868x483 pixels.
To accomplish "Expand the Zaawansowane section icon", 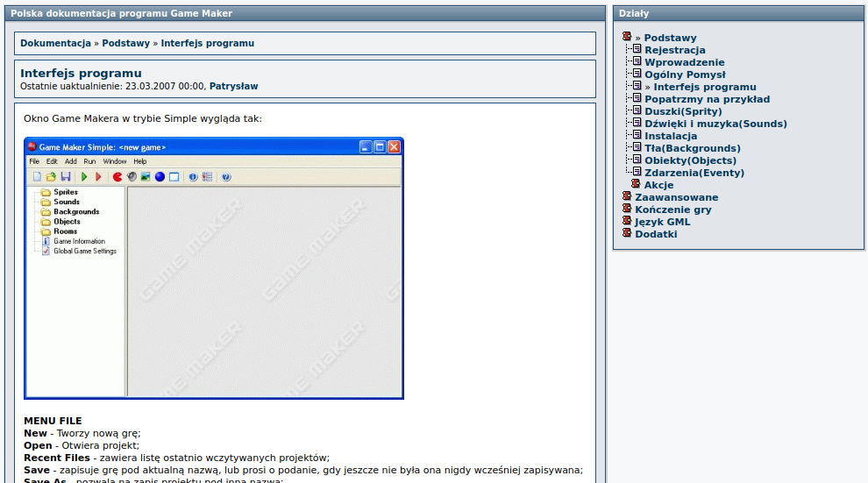I will coord(627,196).
